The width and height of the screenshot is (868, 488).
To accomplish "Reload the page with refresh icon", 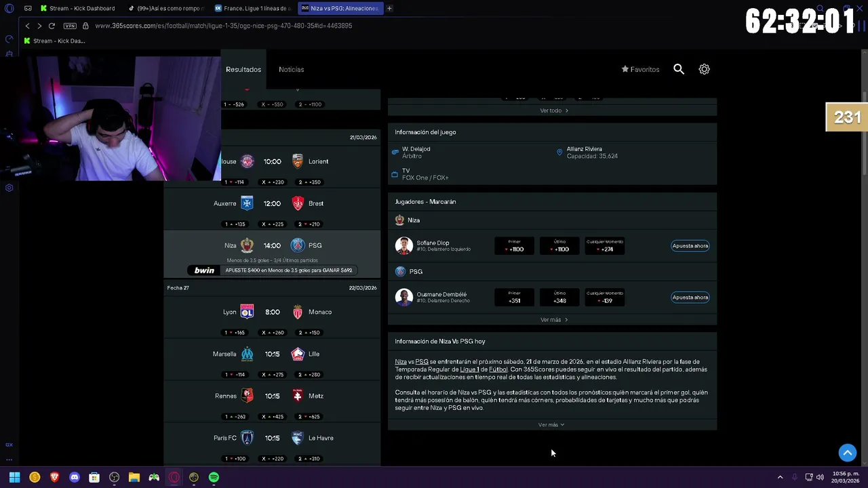I will [x=52, y=26].
